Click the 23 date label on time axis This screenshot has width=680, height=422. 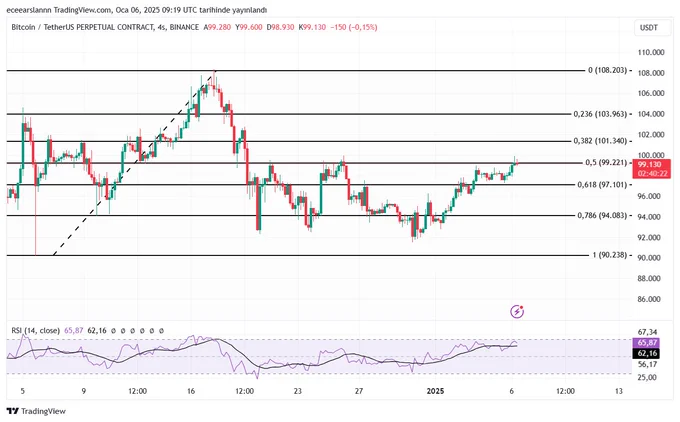point(297,391)
